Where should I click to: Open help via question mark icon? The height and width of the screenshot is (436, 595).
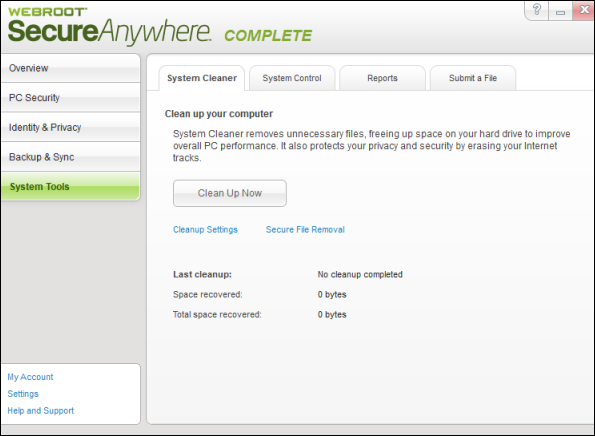(x=537, y=10)
